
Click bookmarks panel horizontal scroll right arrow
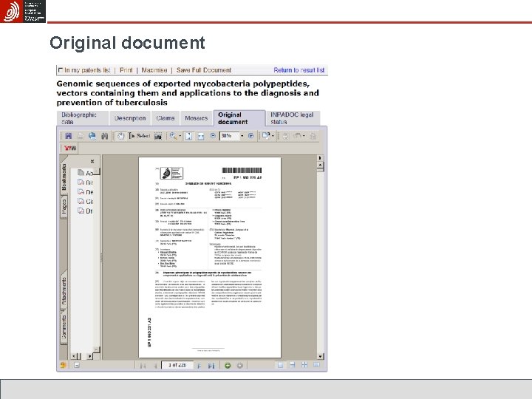click(89, 356)
